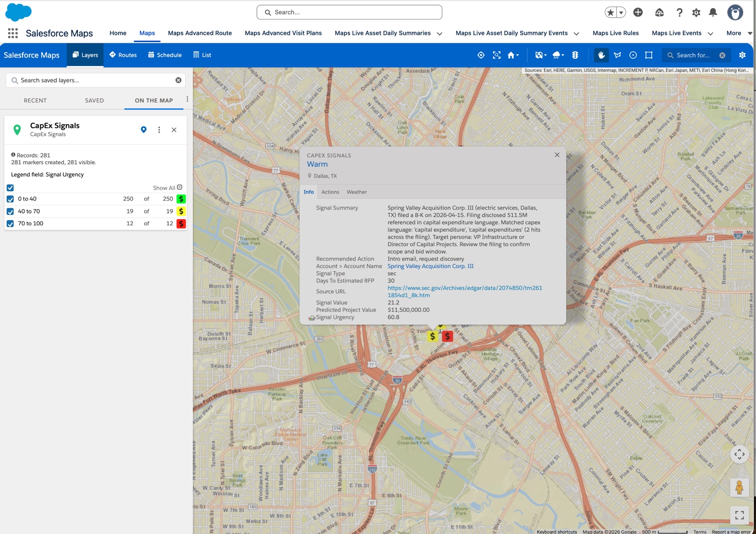
Task: Open layer tabs overflow menu dots
Action: click(x=188, y=99)
